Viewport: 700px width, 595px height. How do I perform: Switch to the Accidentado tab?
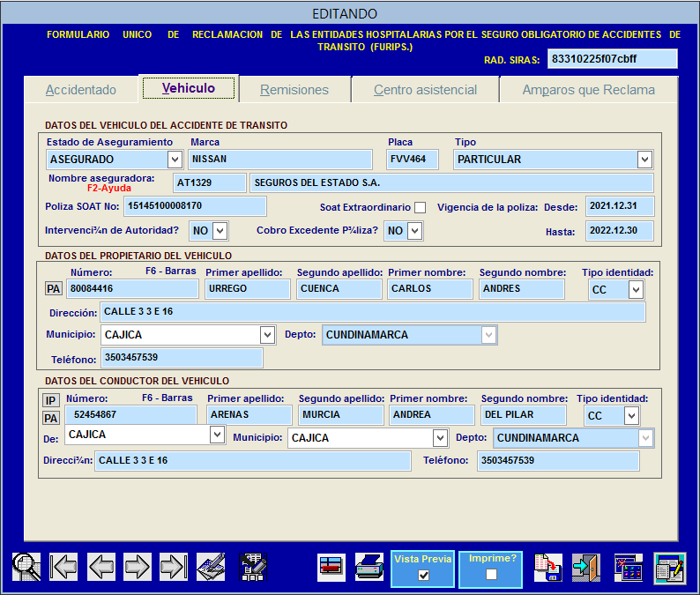tap(81, 90)
